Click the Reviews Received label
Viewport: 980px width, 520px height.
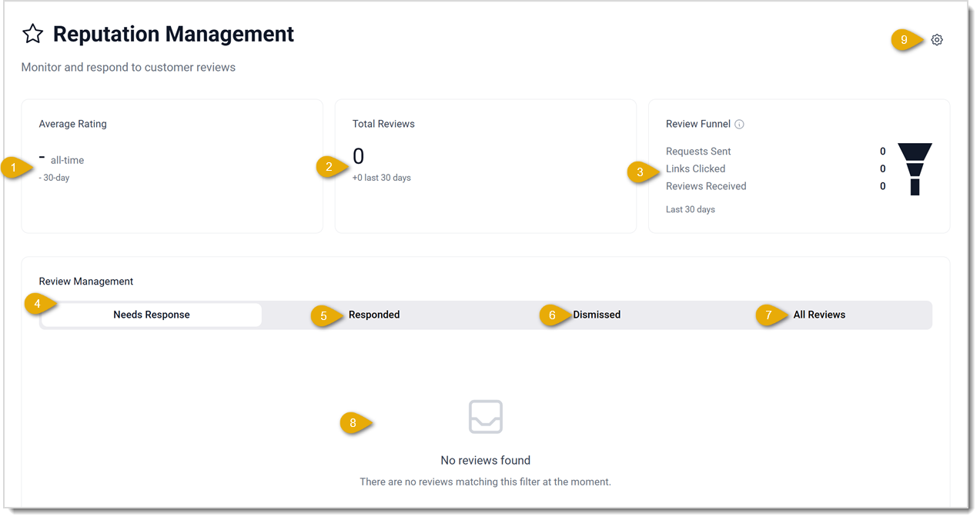(706, 186)
